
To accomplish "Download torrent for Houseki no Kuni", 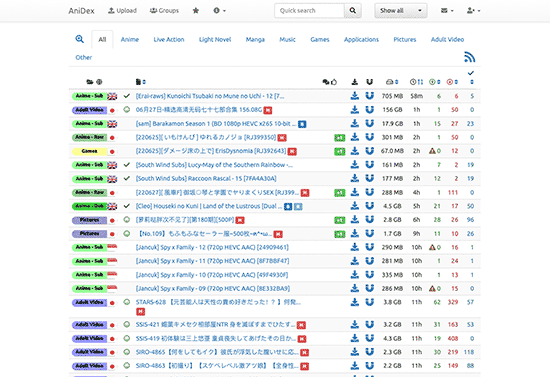I will 355,206.
